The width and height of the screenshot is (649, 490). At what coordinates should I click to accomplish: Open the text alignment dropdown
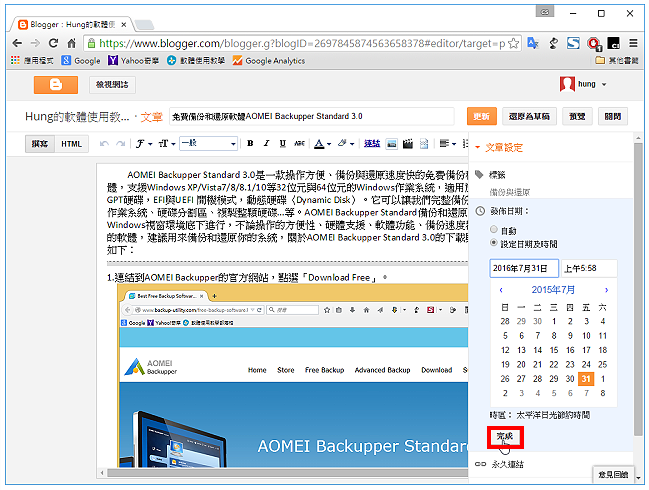pyautogui.click(x=447, y=144)
